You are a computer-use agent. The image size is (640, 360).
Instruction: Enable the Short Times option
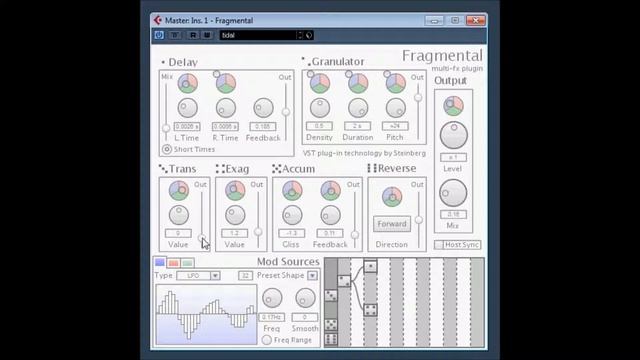(x=167, y=149)
